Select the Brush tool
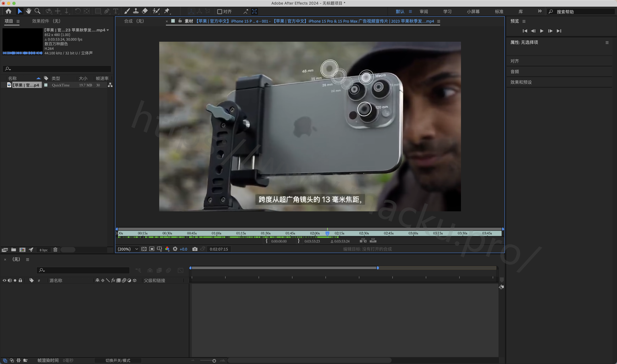 127,11
